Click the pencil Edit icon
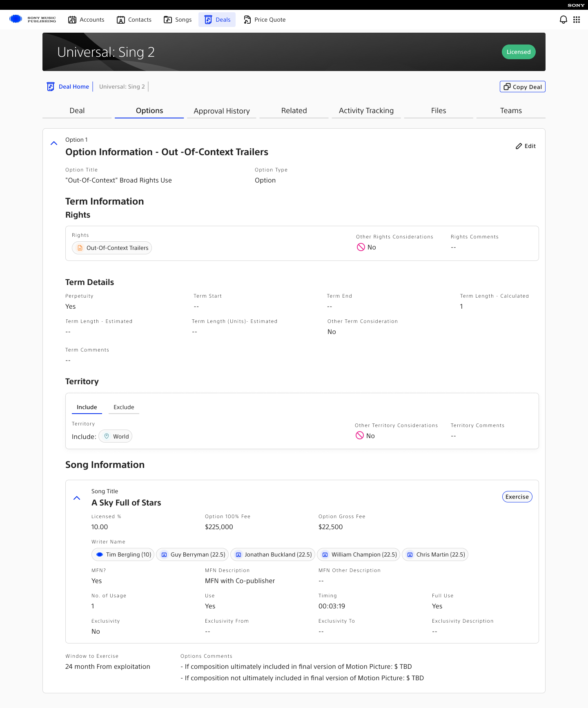Viewport: 588px width, 708px height. (519, 146)
